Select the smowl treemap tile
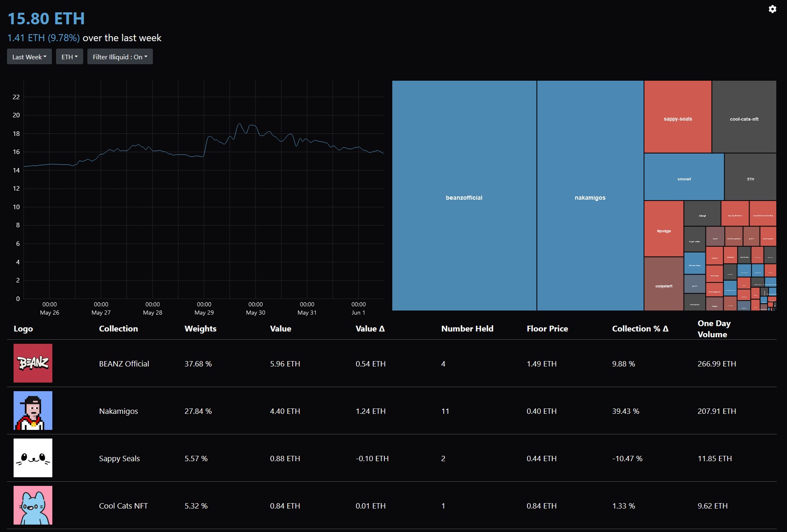The height and width of the screenshot is (532, 787). (684, 179)
